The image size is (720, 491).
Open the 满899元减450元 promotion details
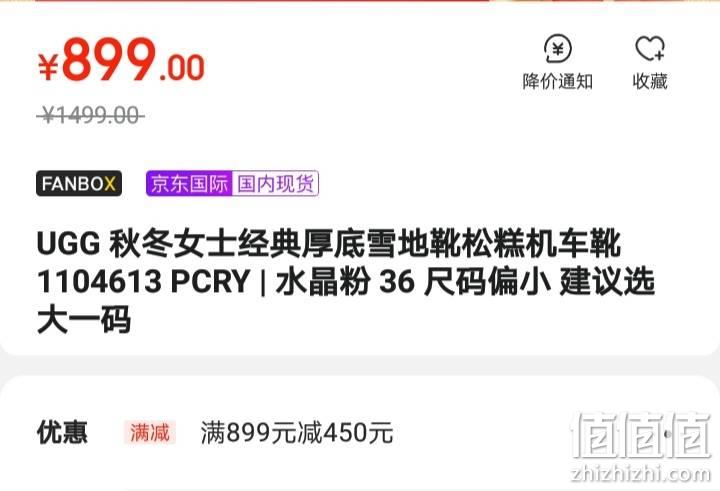coord(297,433)
